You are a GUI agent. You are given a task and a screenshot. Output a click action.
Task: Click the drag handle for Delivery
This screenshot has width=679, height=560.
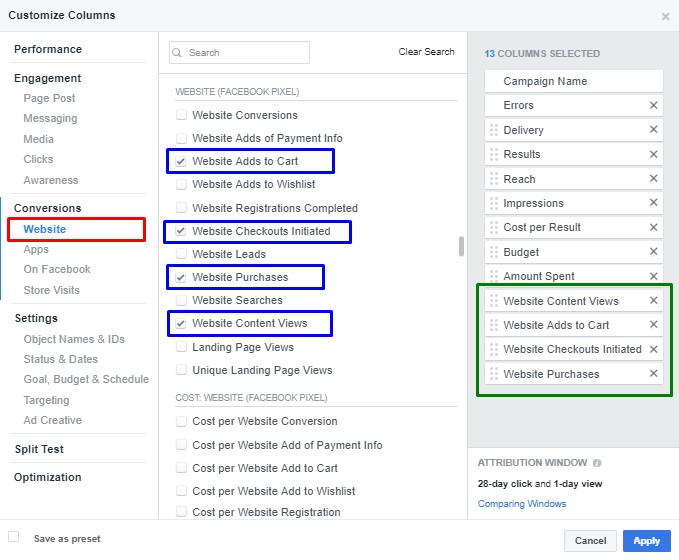[x=494, y=130]
